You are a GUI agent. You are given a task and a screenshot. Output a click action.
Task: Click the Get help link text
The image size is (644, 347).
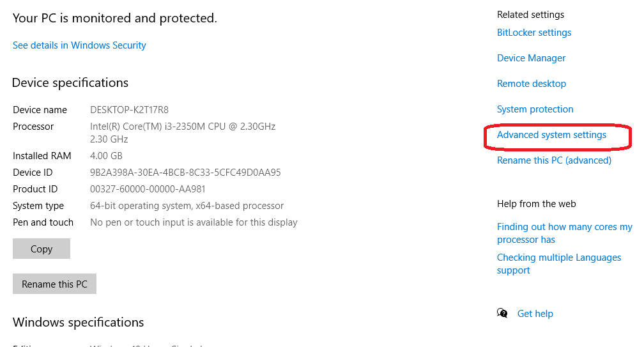[x=535, y=314]
